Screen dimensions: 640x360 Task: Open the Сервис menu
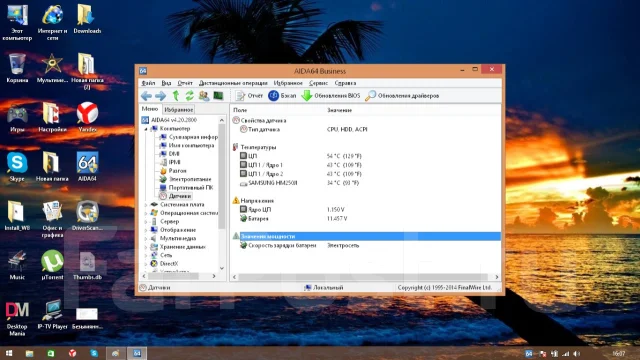point(318,83)
